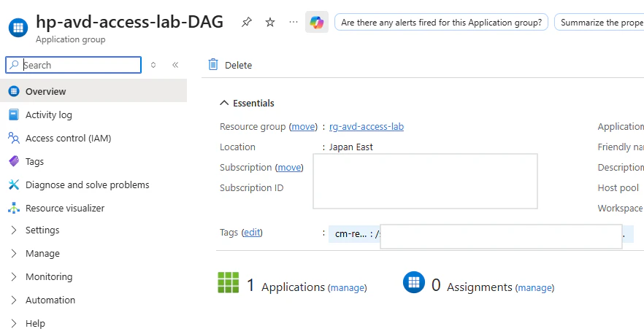Mark resource as favorite with star

tap(270, 22)
